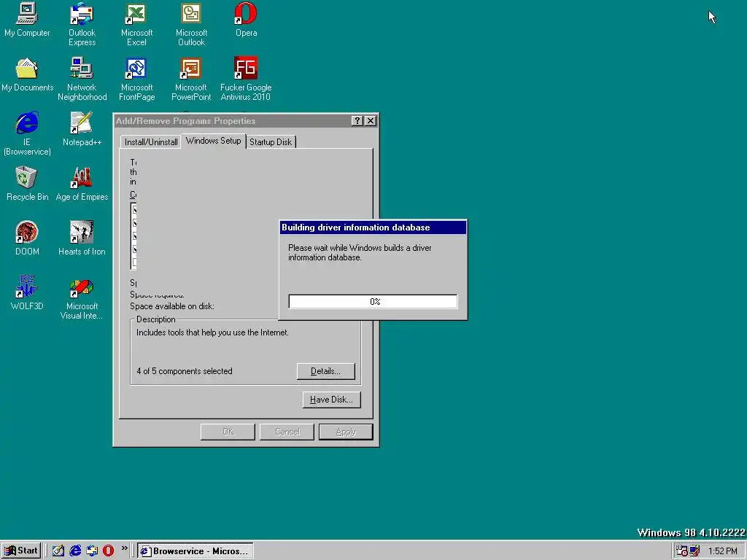Click the 1:52 PM taskbar clock
The height and width of the screenshot is (560, 747).
723,551
